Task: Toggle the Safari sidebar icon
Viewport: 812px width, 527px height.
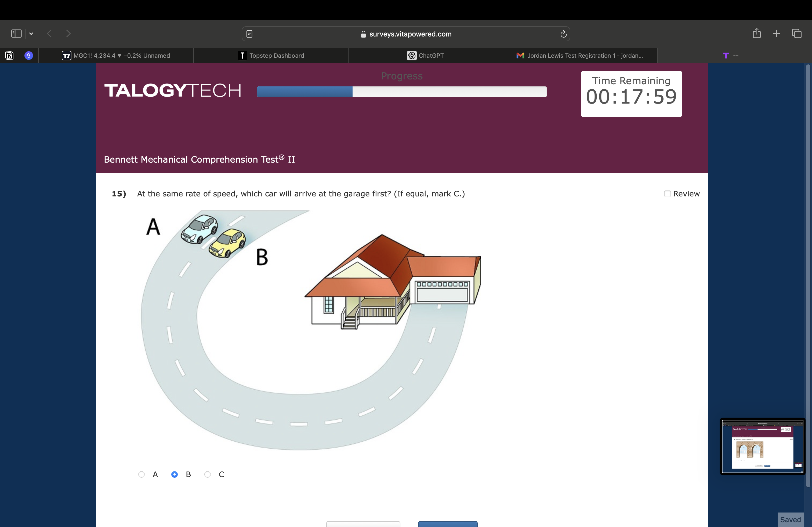Action: coord(16,33)
